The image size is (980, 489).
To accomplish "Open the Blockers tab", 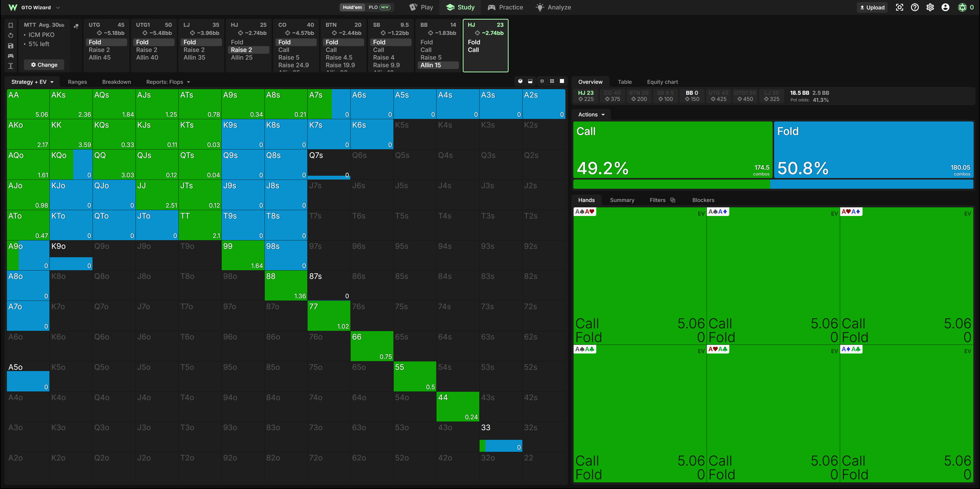I will point(703,200).
